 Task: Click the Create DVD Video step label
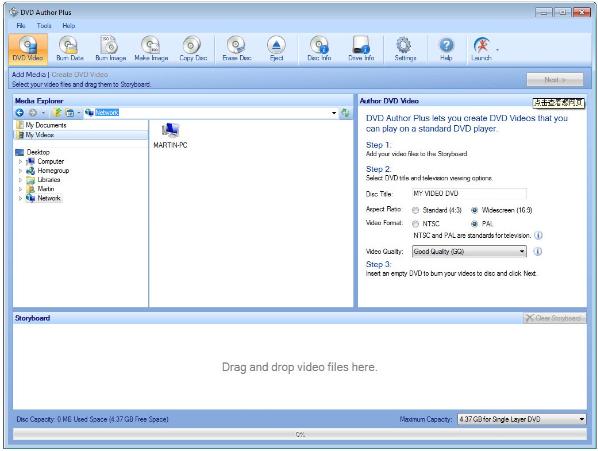80,75
